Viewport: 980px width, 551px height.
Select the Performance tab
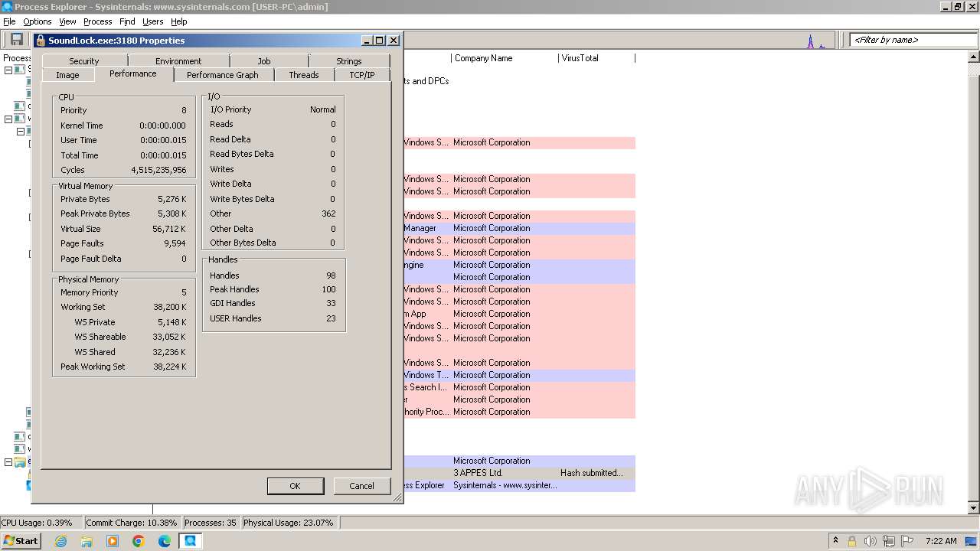tap(133, 74)
